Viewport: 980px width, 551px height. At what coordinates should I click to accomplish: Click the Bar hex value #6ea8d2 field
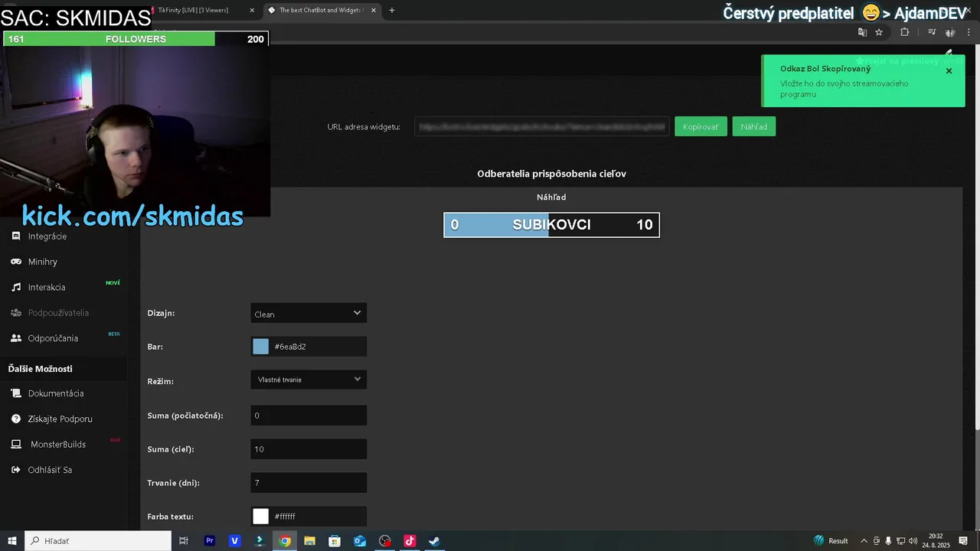pos(318,347)
